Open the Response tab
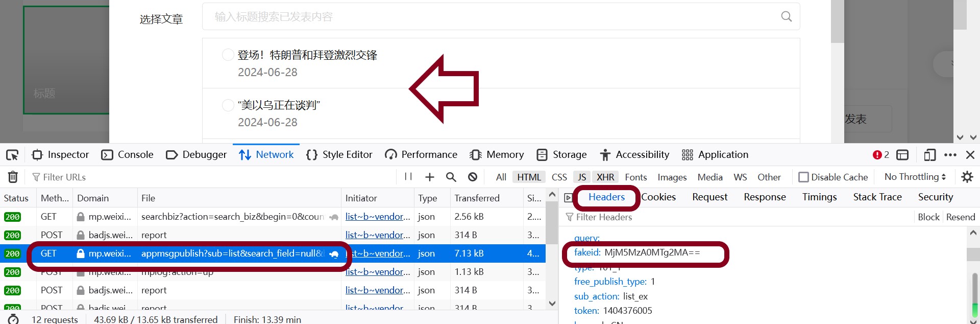 [765, 197]
